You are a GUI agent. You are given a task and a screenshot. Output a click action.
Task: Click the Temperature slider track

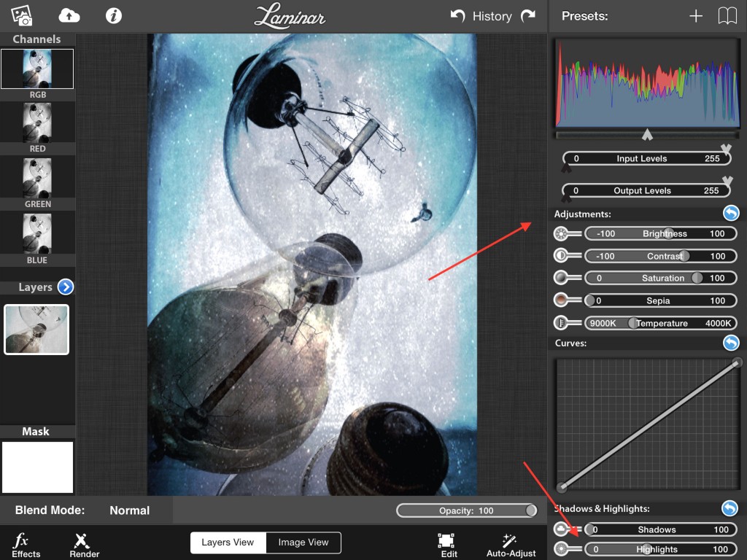(660, 323)
